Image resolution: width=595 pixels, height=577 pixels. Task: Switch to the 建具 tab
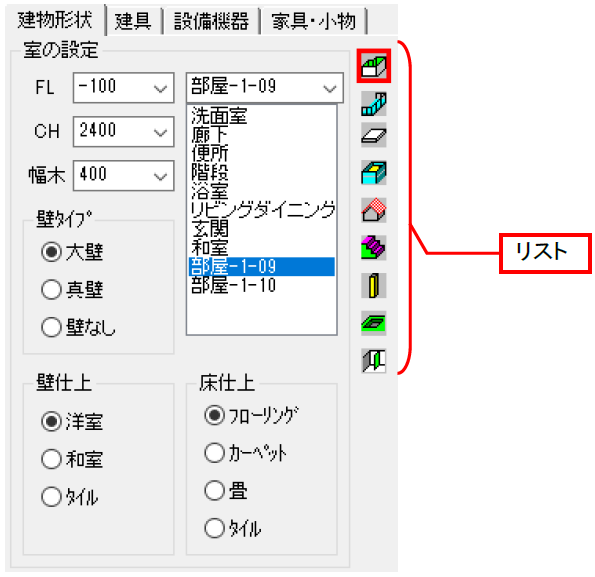133,21
